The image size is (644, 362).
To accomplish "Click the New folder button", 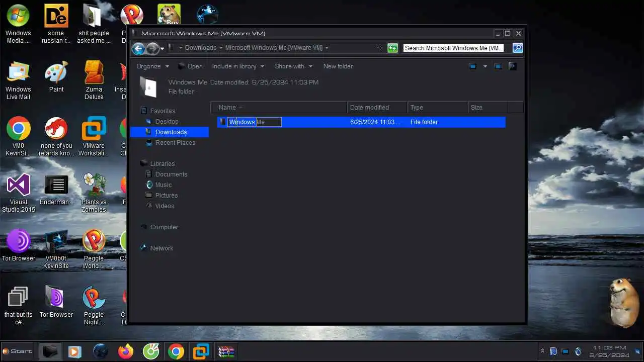I will click(x=338, y=66).
